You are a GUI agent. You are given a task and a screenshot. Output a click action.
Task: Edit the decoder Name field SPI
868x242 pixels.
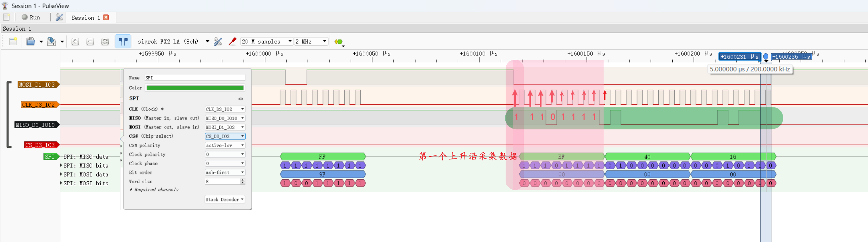click(195, 78)
